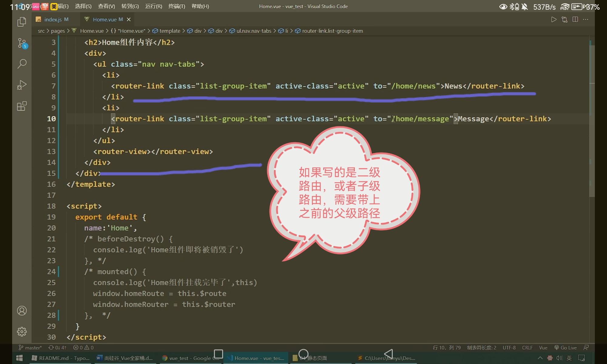
Task: Expand the template breadcrumb segment
Action: pyautogui.click(x=169, y=31)
